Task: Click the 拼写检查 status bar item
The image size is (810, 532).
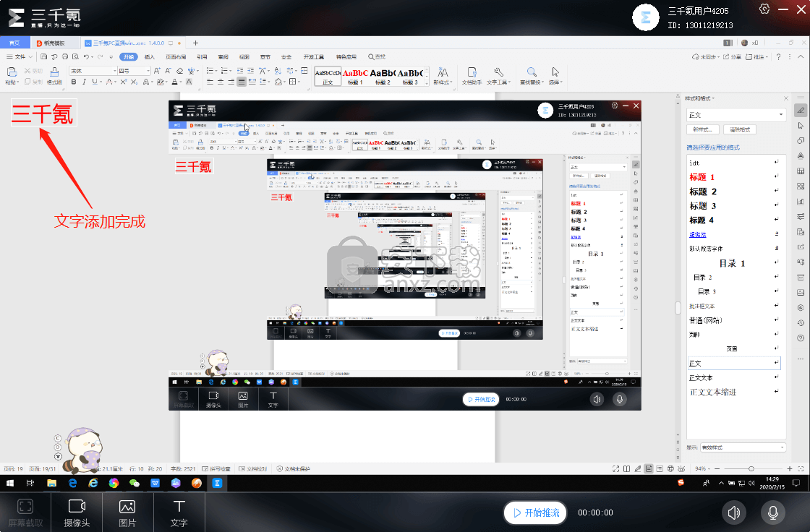Action: [x=216, y=469]
